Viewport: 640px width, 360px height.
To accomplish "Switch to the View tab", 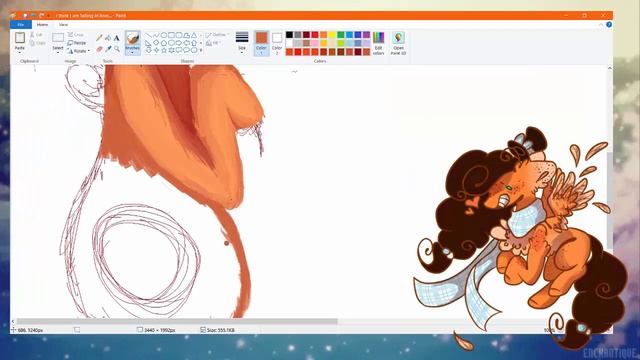I will (63, 25).
